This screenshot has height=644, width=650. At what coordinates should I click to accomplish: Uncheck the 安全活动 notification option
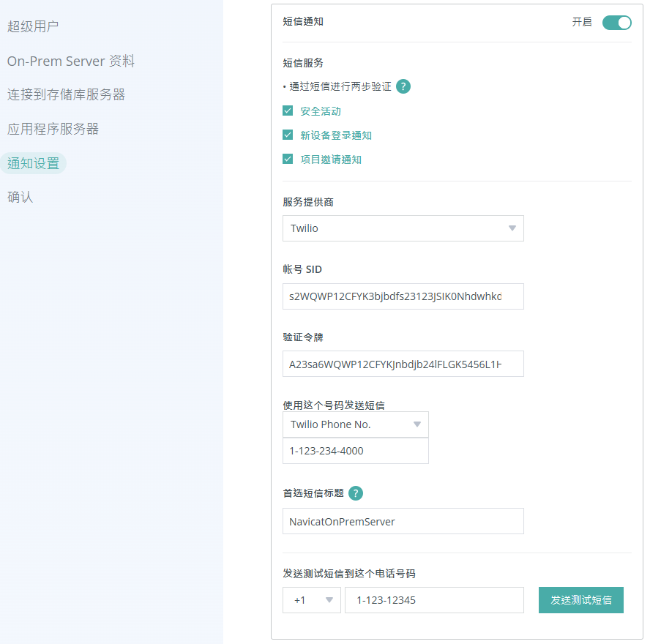click(288, 111)
